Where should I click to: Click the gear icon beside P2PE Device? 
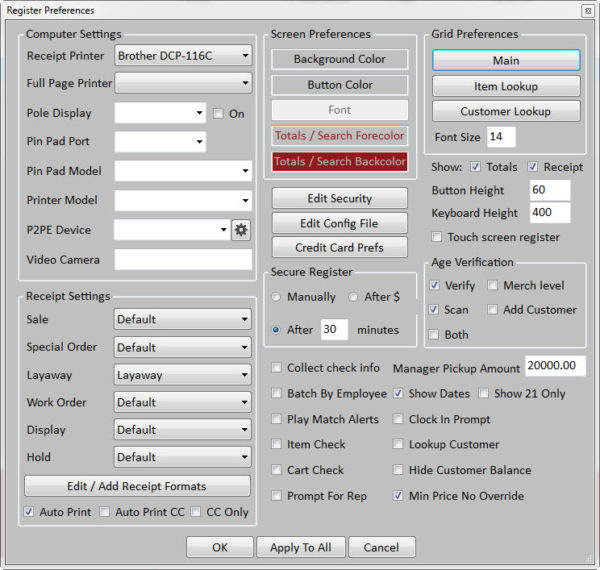click(241, 230)
